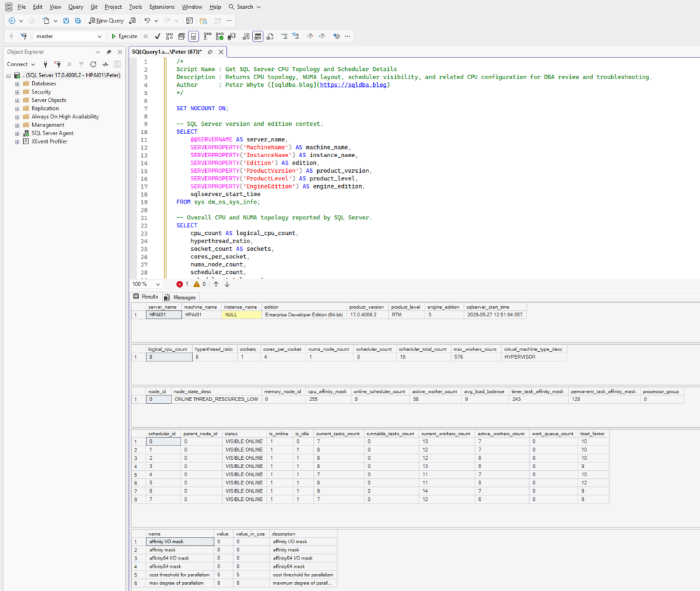Open the Find in Files icon
The width and height of the screenshot is (700, 591).
click(x=203, y=20)
